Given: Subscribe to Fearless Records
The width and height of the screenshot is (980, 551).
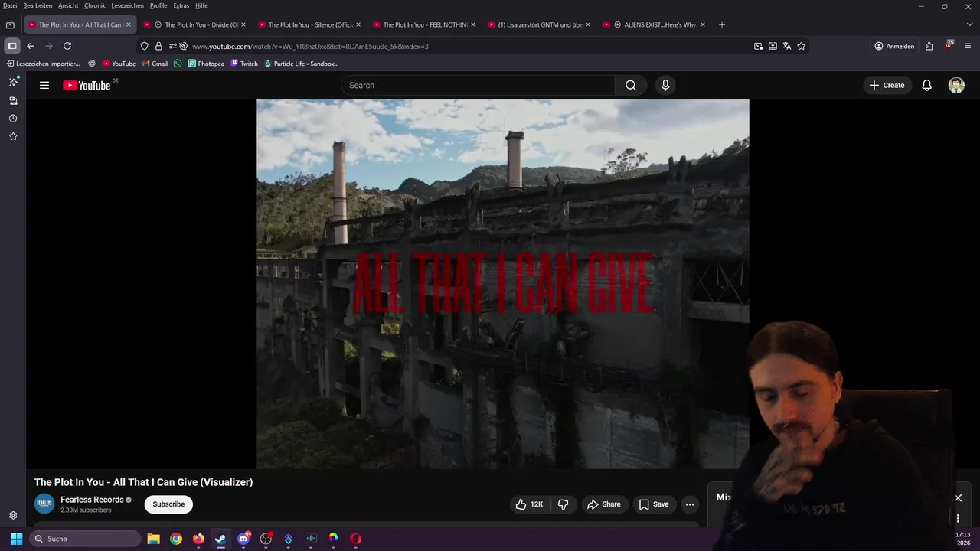Looking at the screenshot, I should click(168, 504).
